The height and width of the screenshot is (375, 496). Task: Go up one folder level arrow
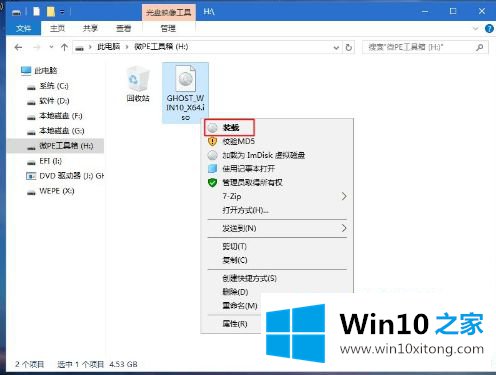[64, 47]
